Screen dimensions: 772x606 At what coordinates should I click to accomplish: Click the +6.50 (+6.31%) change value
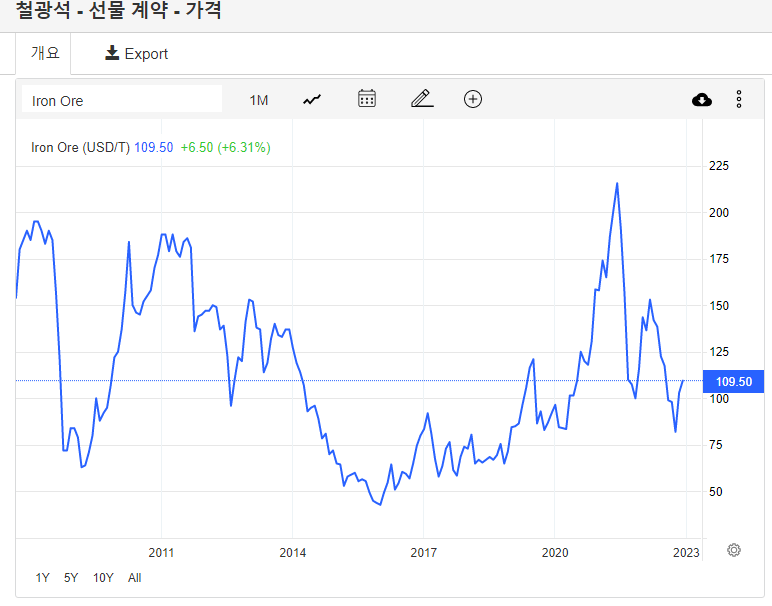[225, 147]
